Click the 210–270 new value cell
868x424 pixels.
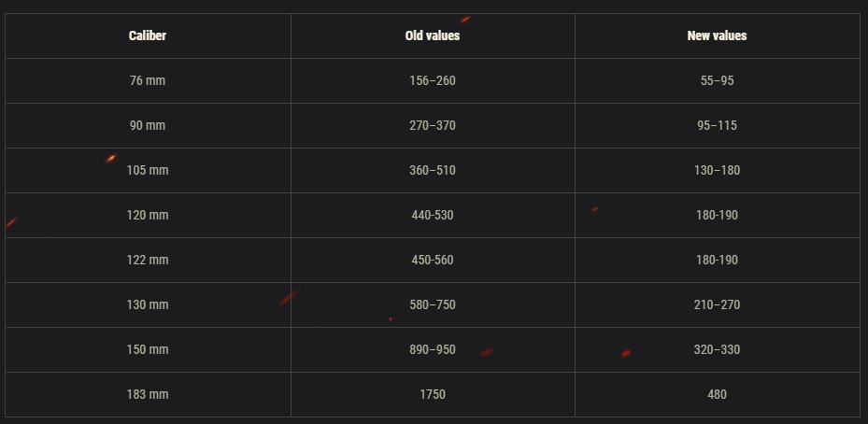click(x=717, y=304)
